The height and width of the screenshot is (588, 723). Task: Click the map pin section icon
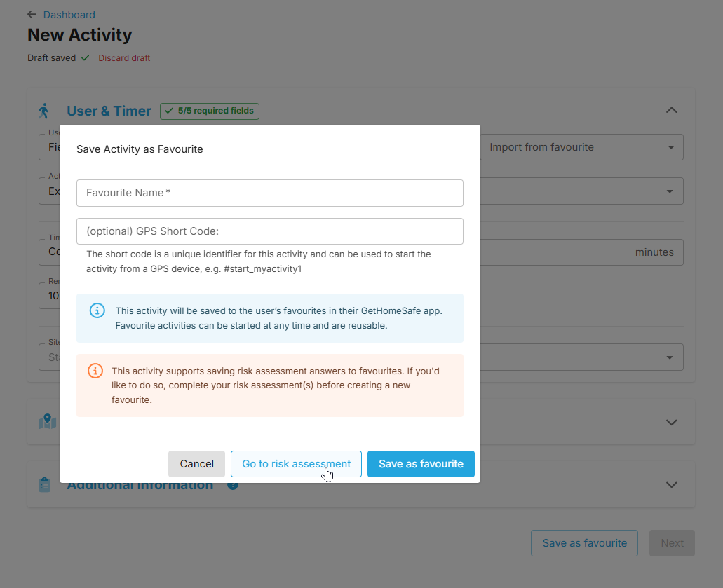(47, 421)
